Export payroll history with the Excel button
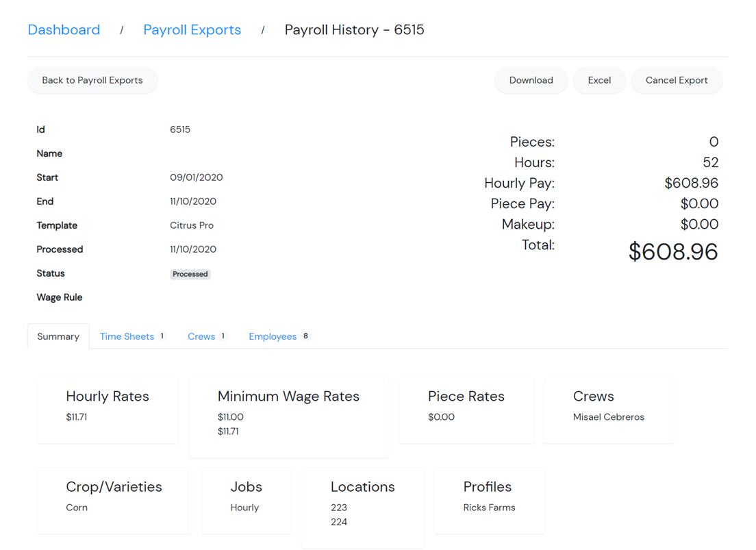This screenshot has width=756, height=550. coord(599,80)
